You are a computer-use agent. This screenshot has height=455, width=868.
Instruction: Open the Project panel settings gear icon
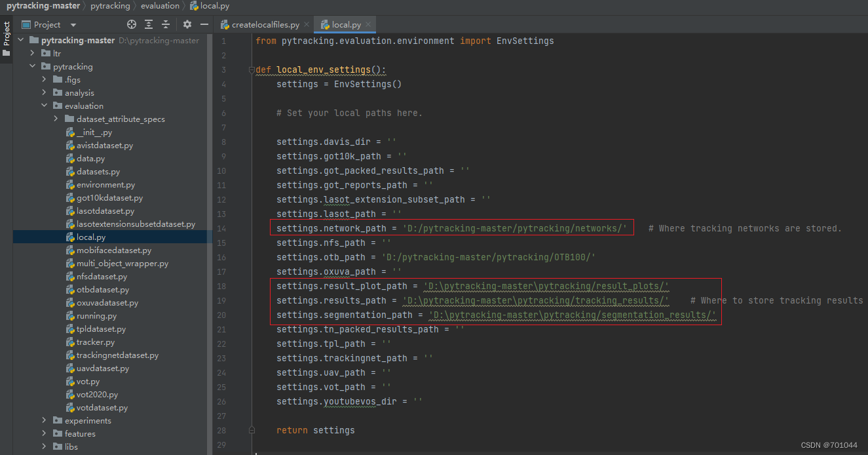point(186,24)
